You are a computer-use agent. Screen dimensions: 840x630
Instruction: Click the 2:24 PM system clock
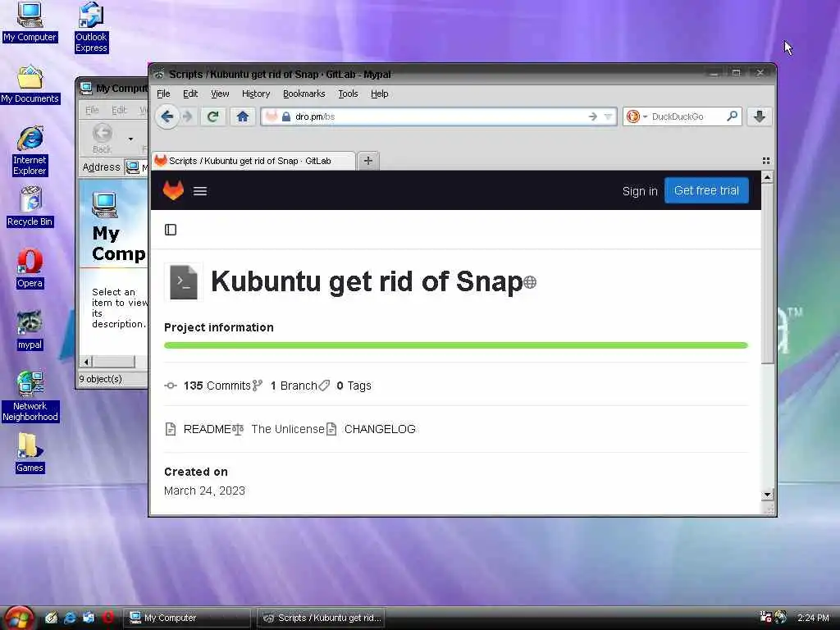(813, 618)
